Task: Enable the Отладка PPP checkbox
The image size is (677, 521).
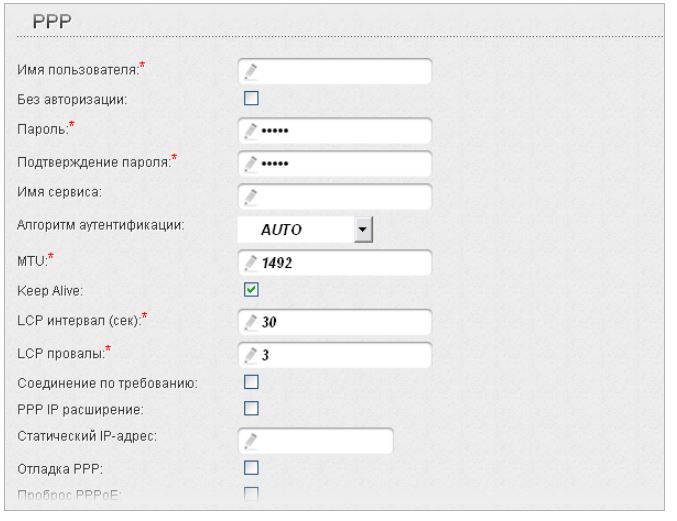Action: click(x=252, y=466)
